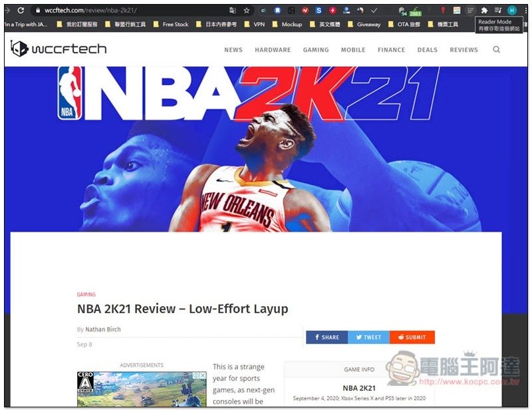
Task: Click the NBA 2K21 game info title
Action: pyautogui.click(x=359, y=388)
